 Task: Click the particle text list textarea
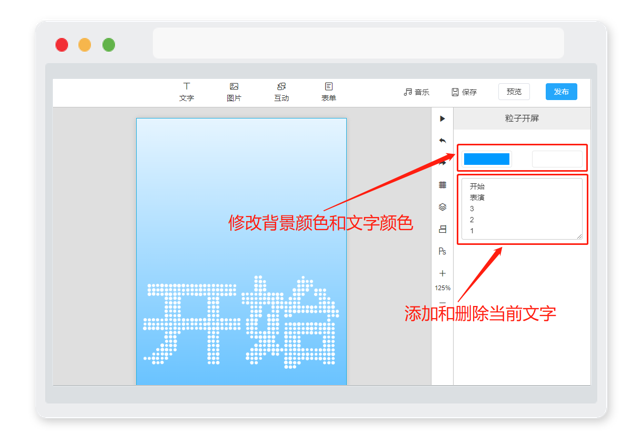coord(522,209)
